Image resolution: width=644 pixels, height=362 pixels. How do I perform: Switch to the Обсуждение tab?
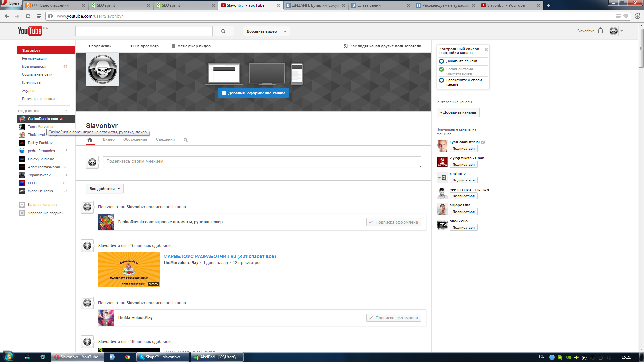135,139
